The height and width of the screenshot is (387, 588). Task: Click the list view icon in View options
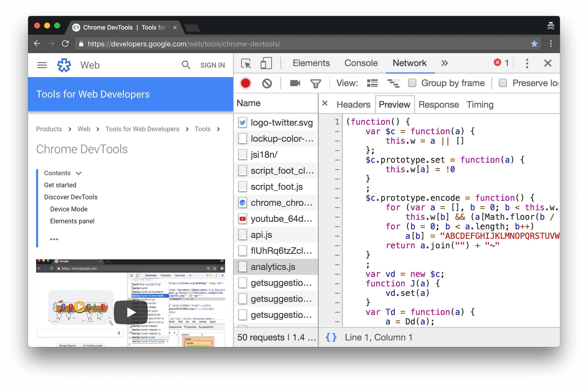(372, 83)
